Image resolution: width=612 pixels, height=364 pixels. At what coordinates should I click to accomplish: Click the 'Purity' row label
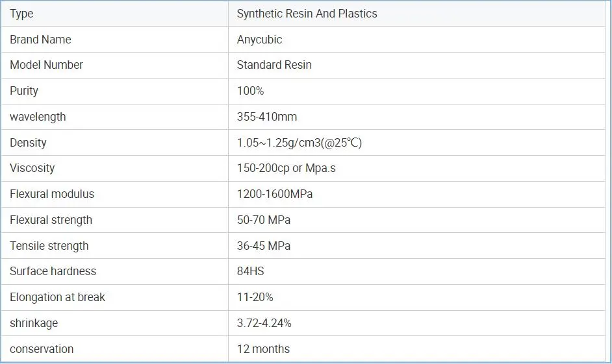pos(24,91)
